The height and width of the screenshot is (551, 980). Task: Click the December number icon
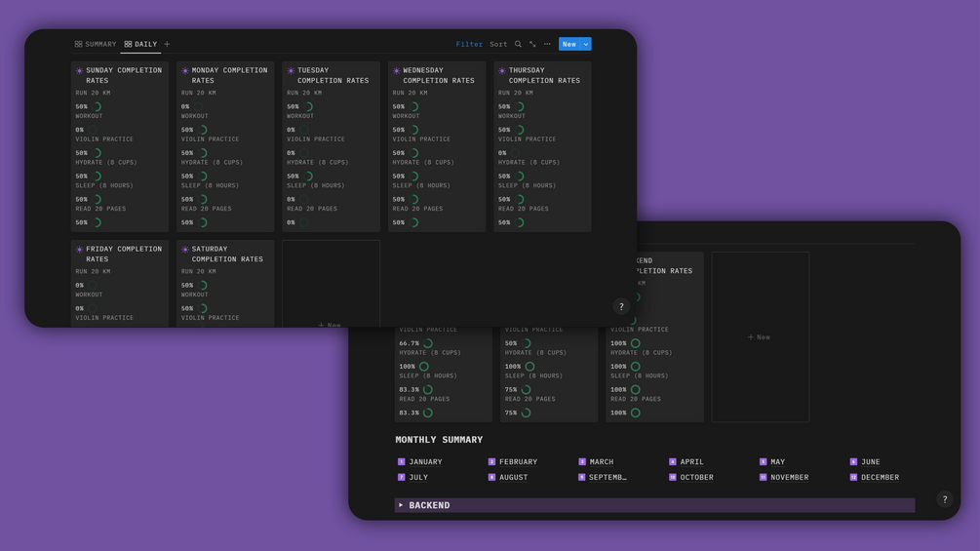[854, 477]
